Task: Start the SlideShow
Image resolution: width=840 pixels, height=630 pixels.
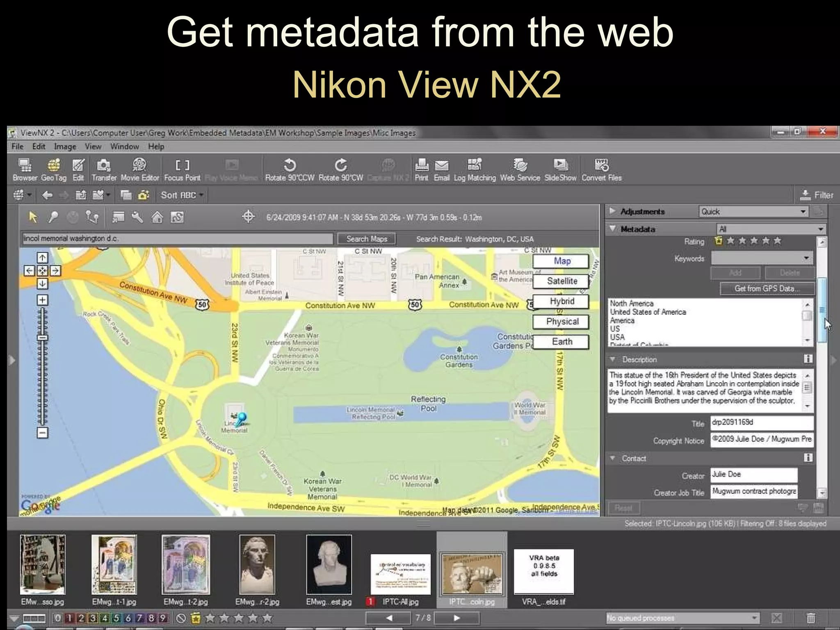Action: point(560,170)
